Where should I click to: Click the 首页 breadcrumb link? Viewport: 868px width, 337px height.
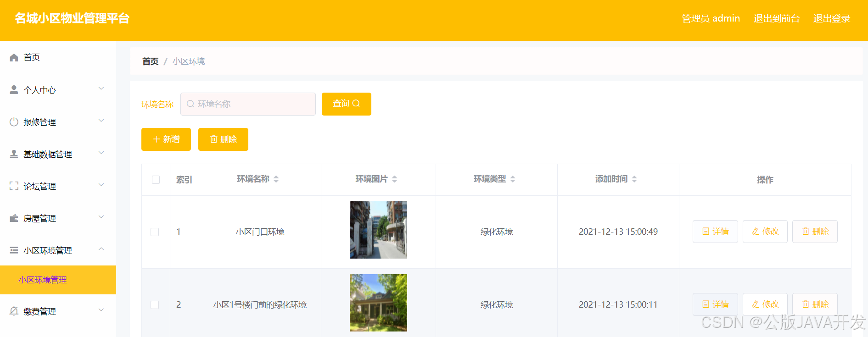click(151, 61)
